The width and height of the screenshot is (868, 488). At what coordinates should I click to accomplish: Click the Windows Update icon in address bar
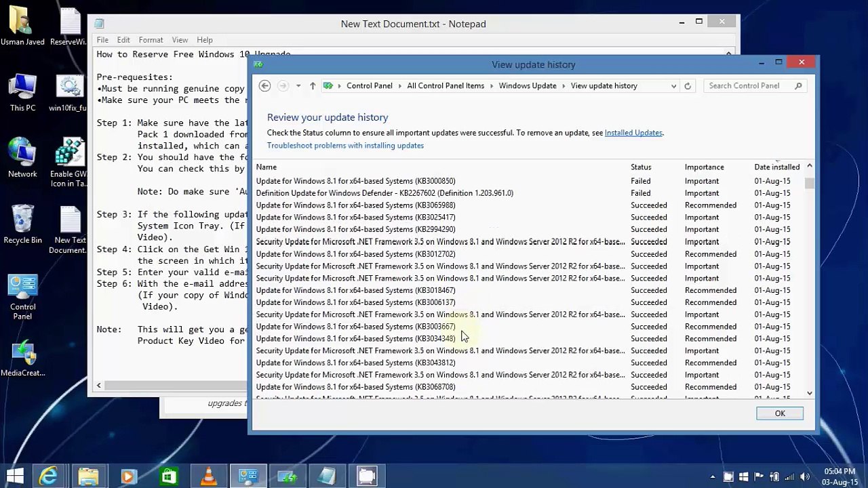[x=328, y=86]
